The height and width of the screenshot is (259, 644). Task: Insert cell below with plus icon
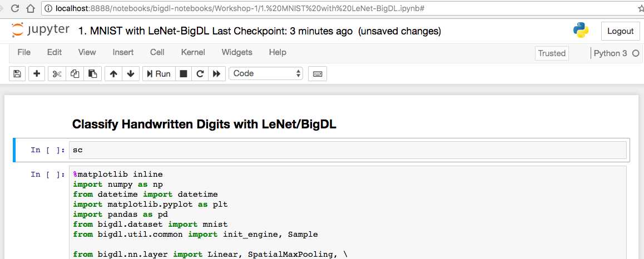tap(37, 74)
